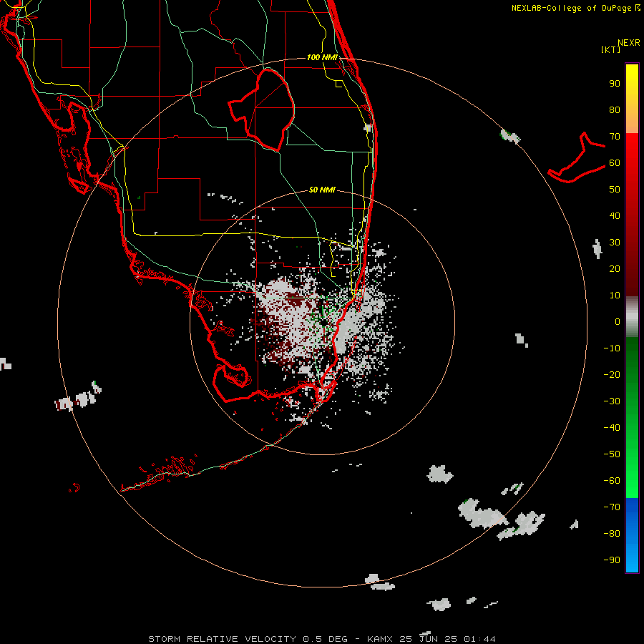This screenshot has width=644, height=644.
Task: Select the -80 scale label
Action: click(612, 534)
